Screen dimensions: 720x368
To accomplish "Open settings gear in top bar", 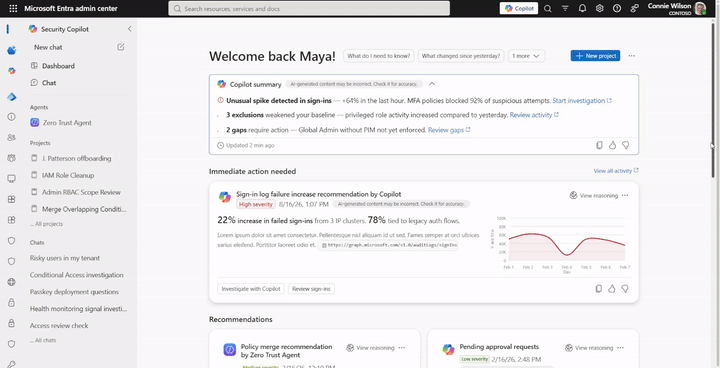I will click(600, 8).
